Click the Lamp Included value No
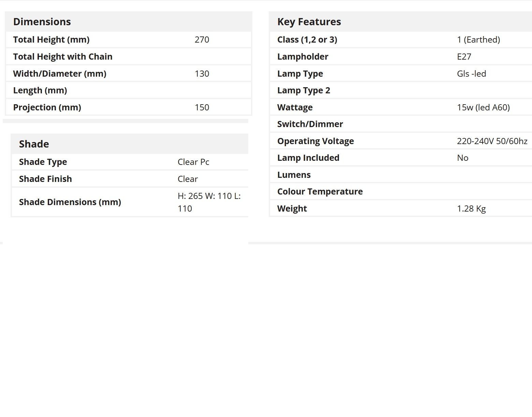The width and height of the screenshot is (532, 417). point(462,158)
